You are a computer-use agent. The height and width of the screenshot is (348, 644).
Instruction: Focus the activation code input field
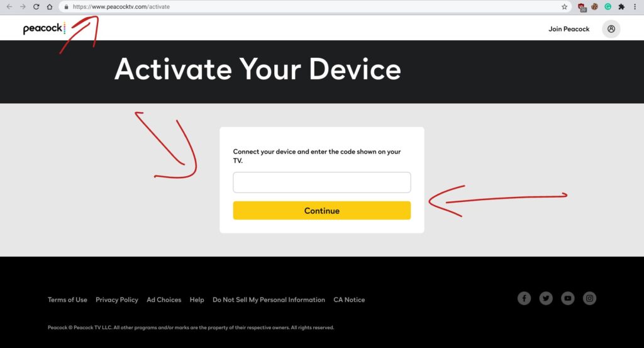pyautogui.click(x=321, y=182)
